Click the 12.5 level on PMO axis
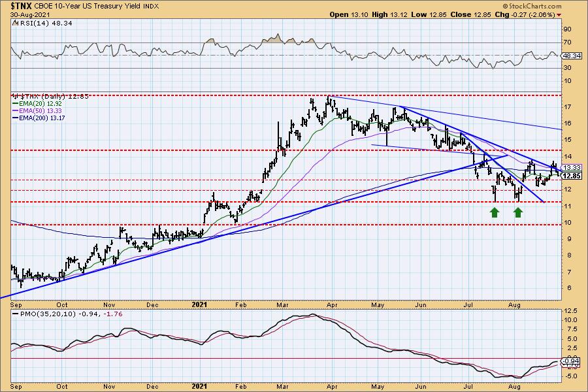This screenshot has width=588, height=392. coord(570,311)
